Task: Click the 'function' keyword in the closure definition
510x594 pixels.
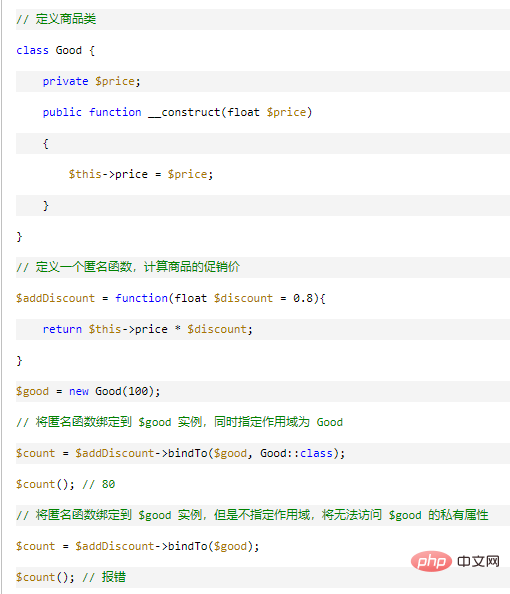Action: pos(141,298)
